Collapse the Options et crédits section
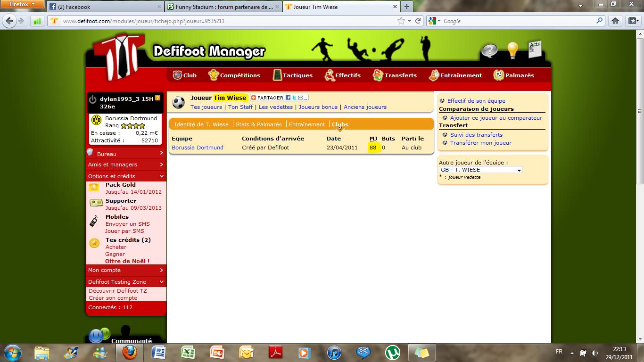 126,176
